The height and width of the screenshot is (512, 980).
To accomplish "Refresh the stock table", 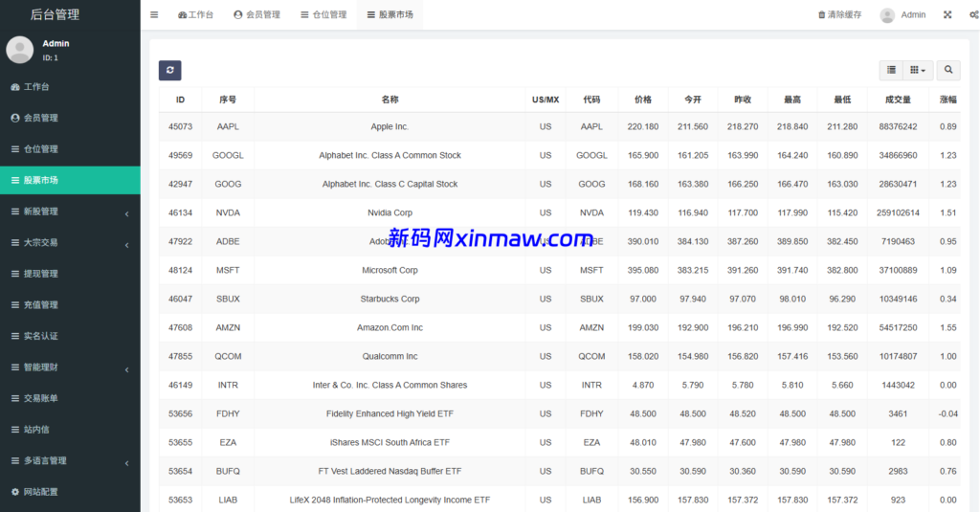I will click(x=170, y=70).
